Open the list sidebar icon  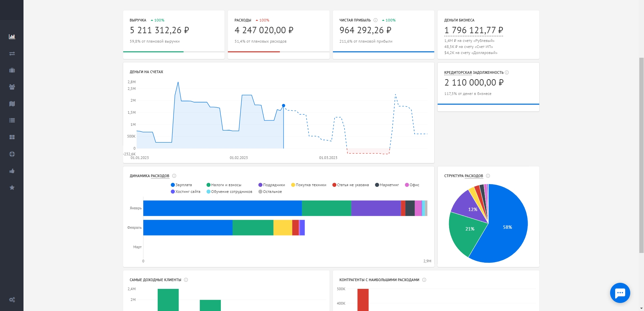click(x=12, y=120)
